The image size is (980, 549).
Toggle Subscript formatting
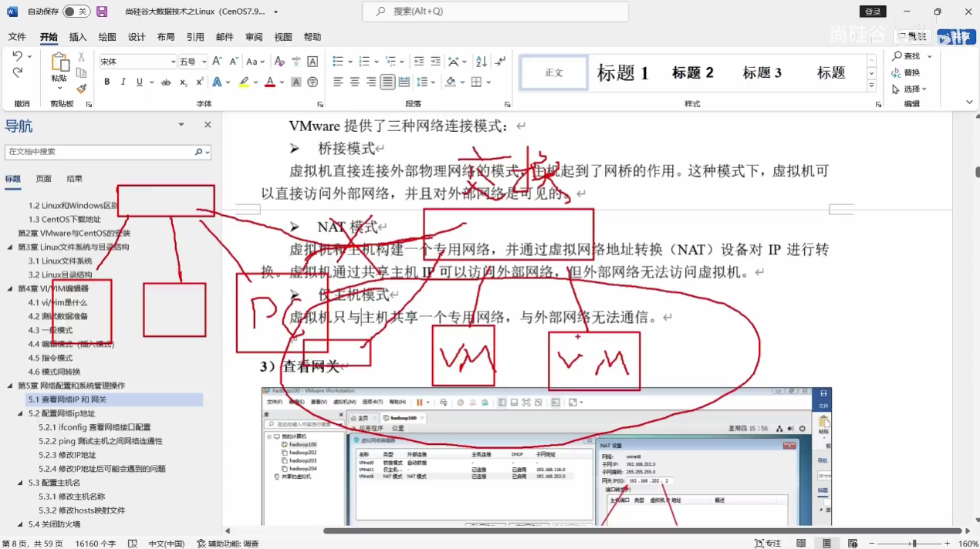184,83
